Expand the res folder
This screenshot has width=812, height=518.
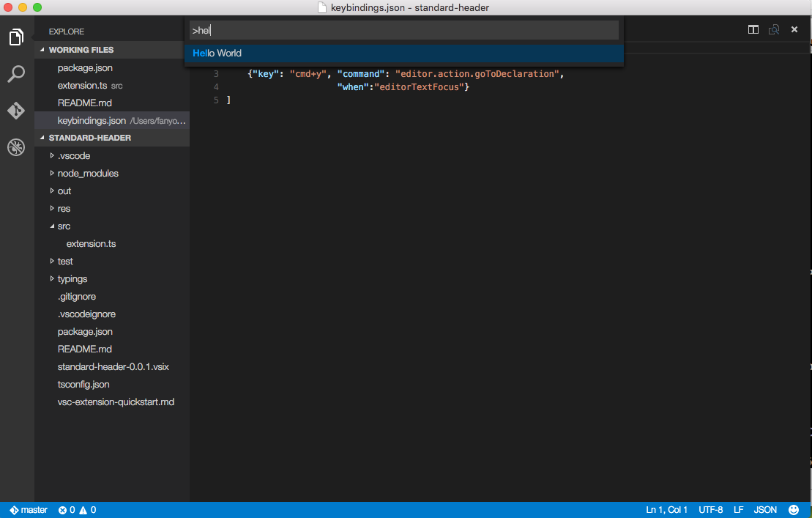pos(52,208)
